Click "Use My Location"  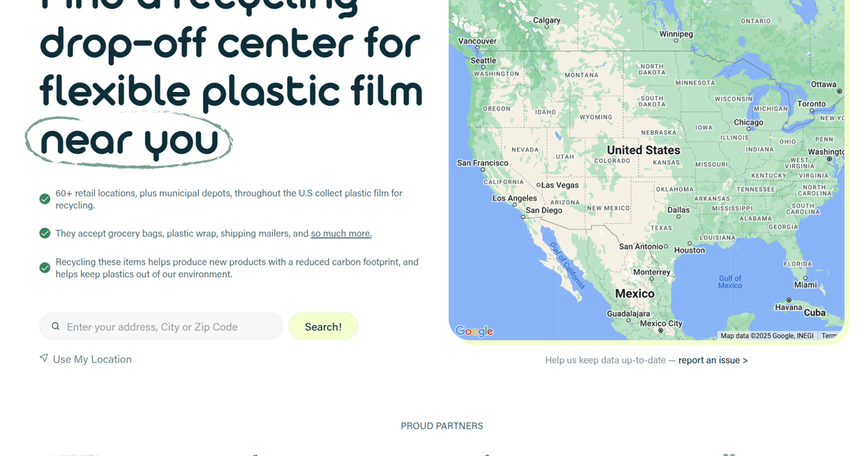click(92, 359)
